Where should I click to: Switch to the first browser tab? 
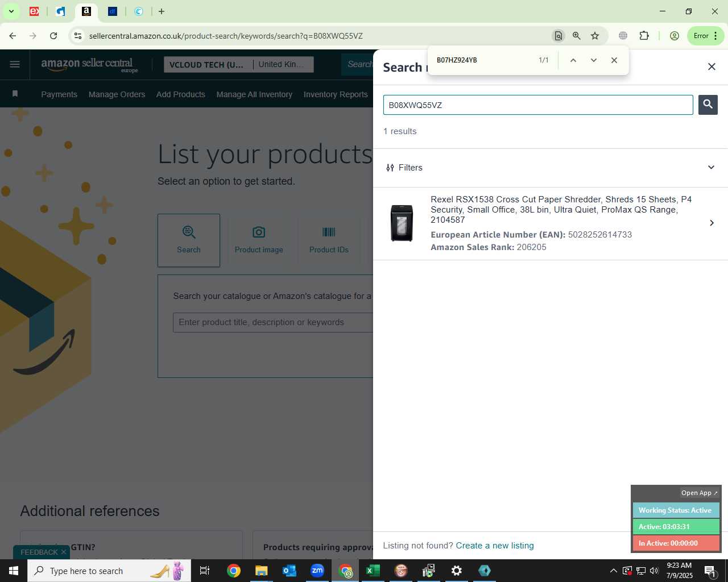[x=34, y=11]
